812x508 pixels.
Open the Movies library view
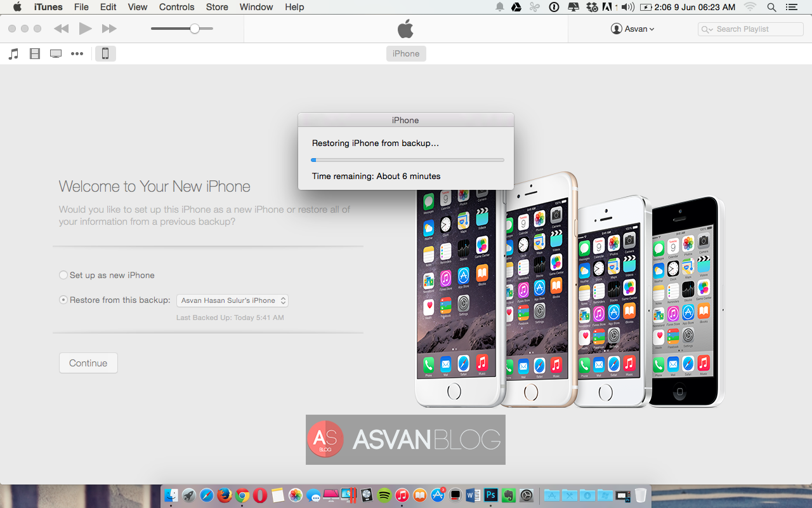click(35, 54)
